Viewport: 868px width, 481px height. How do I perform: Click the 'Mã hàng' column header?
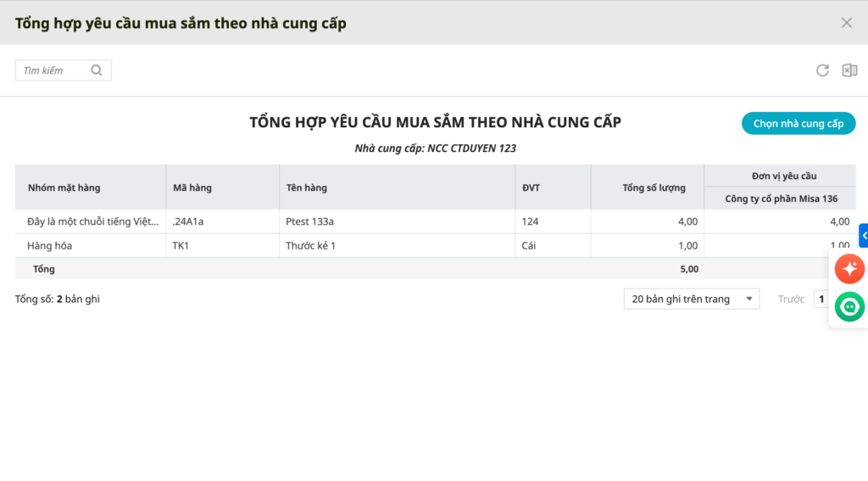pyautogui.click(x=192, y=187)
